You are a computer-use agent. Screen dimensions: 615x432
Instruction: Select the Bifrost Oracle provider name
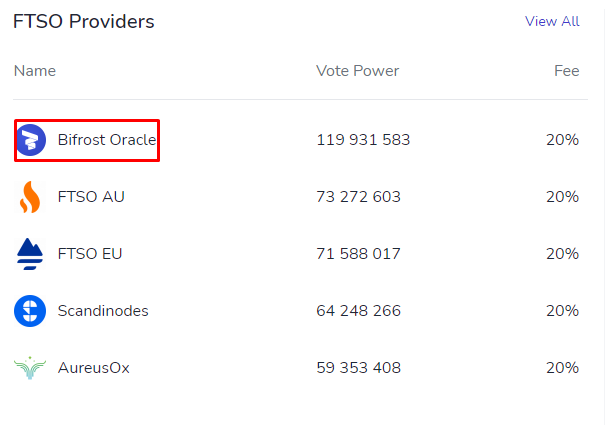pos(107,140)
